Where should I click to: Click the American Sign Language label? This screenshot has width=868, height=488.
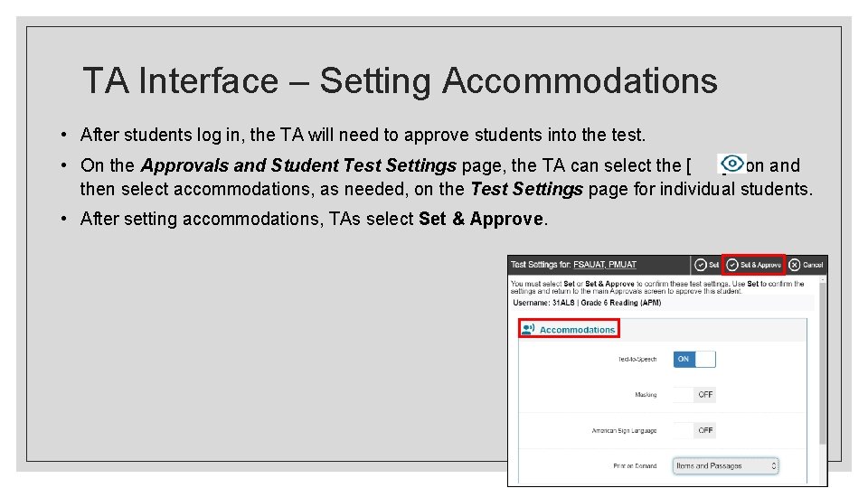click(624, 431)
